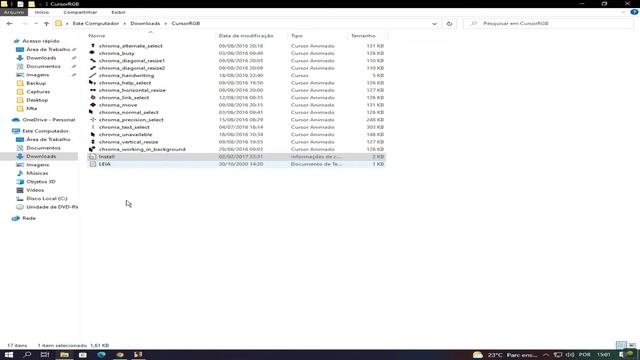The image size is (640, 360).
Task: Switch to the Início ribbon tab
Action: (x=42, y=12)
